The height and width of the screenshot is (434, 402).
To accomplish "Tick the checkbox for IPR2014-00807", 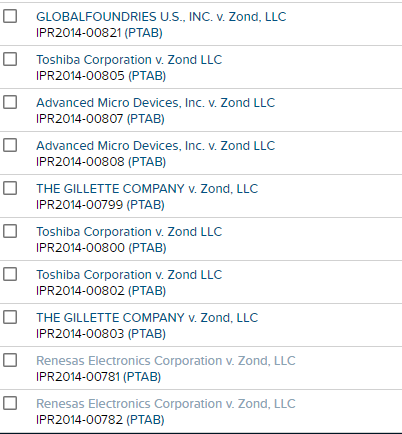I will (x=10, y=102).
